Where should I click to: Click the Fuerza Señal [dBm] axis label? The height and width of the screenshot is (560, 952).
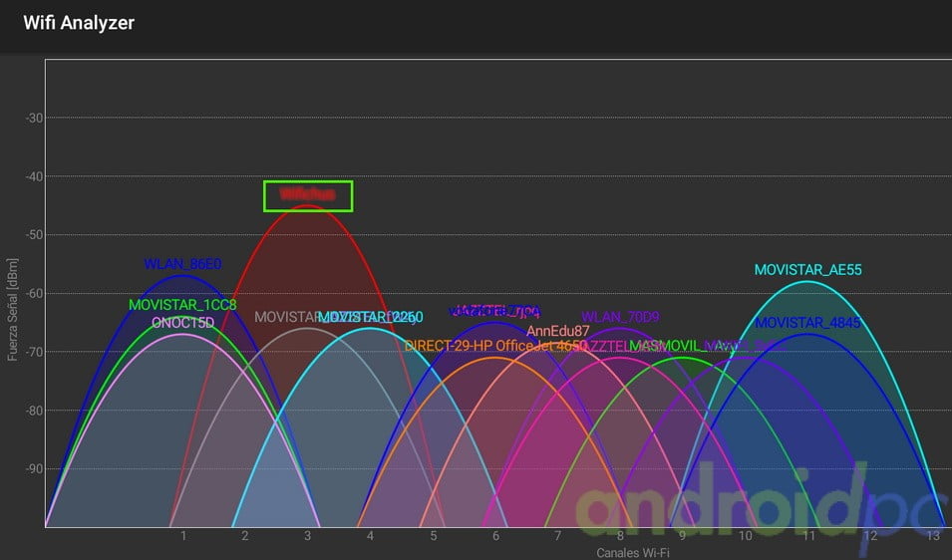point(13,309)
